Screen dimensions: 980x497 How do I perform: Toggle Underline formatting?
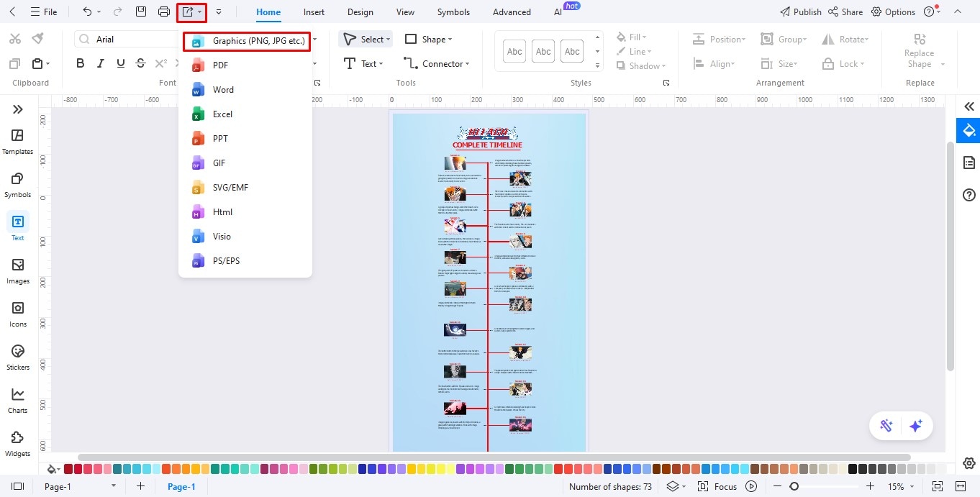point(121,63)
